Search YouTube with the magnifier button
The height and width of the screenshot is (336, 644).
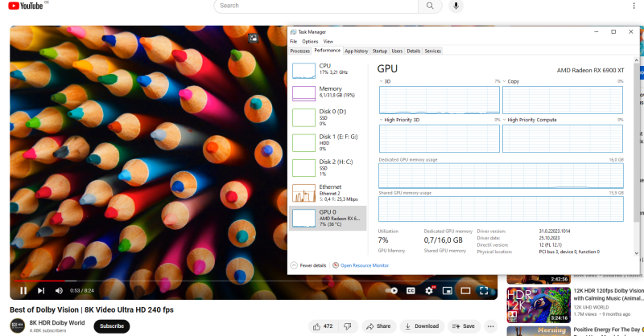pyautogui.click(x=430, y=6)
